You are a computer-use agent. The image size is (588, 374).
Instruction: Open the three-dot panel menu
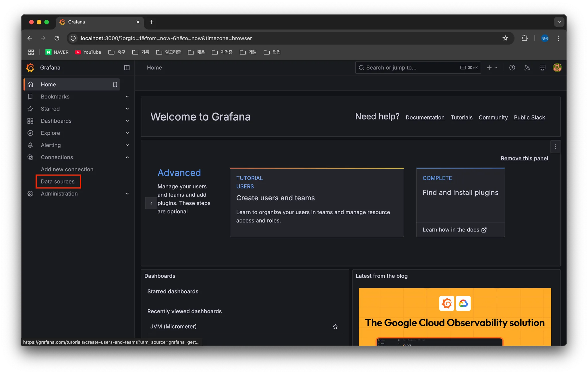tap(555, 147)
